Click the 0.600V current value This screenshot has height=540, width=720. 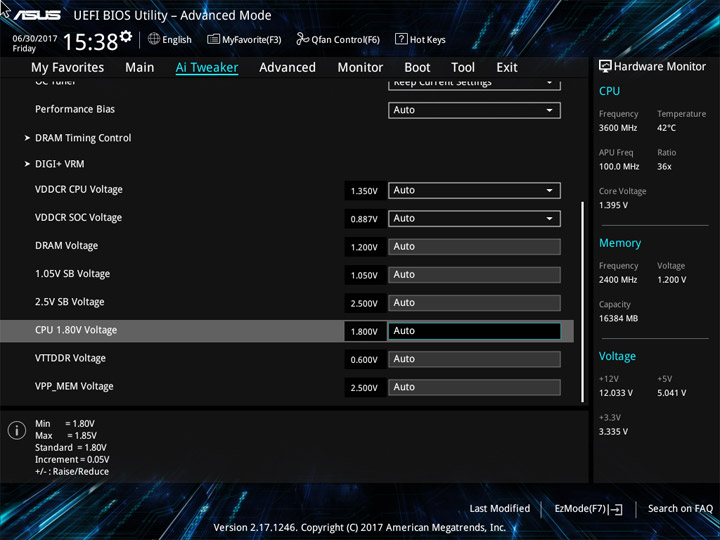(x=365, y=360)
